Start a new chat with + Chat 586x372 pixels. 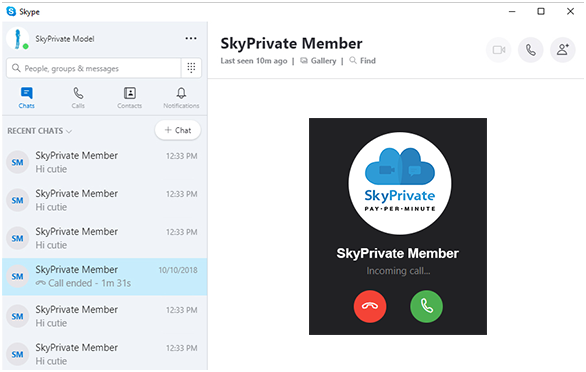click(x=178, y=130)
